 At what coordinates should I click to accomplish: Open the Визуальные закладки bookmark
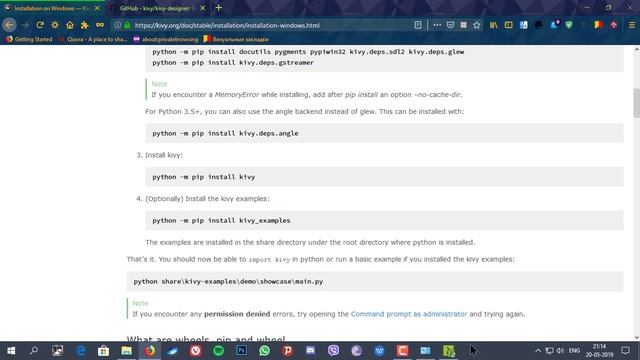tap(236, 39)
